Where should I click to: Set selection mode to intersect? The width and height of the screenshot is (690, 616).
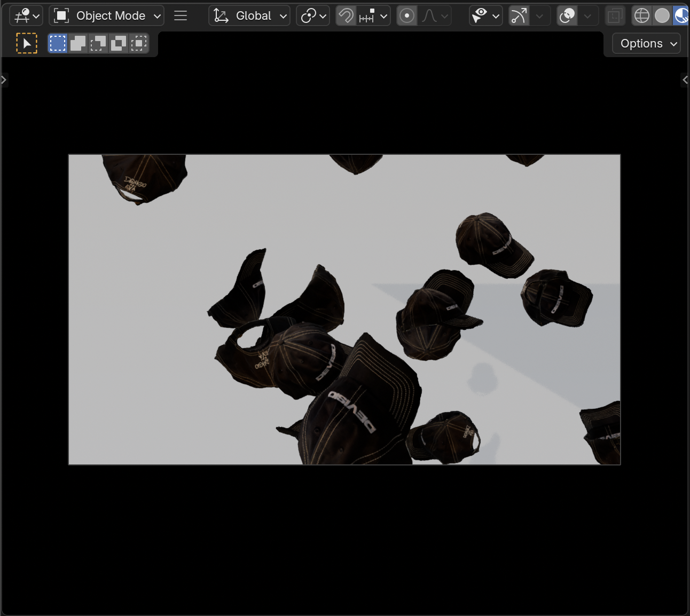point(139,43)
